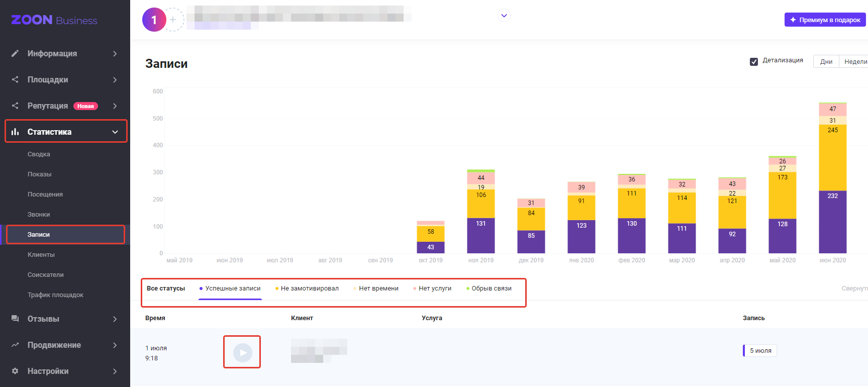Viewport: 868px width, 387px height.
Task: Click the Премиум в подарок button
Action: pos(825,20)
